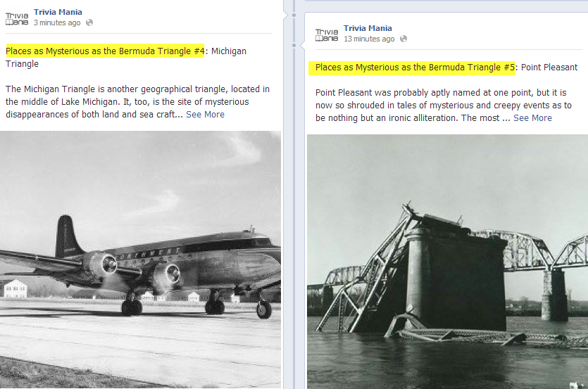Open the 13 minutes ago timestamp
Image resolution: width=588 pixels, height=389 pixels.
pos(369,39)
